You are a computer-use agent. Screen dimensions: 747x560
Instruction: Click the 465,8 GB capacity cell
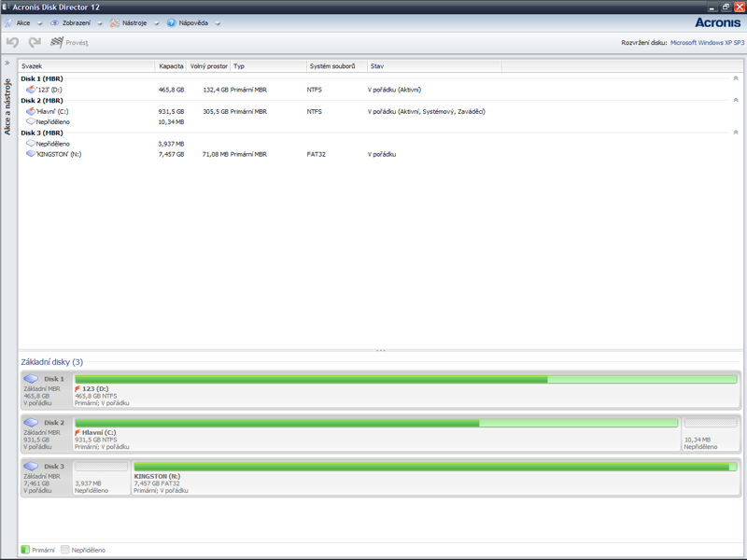171,90
